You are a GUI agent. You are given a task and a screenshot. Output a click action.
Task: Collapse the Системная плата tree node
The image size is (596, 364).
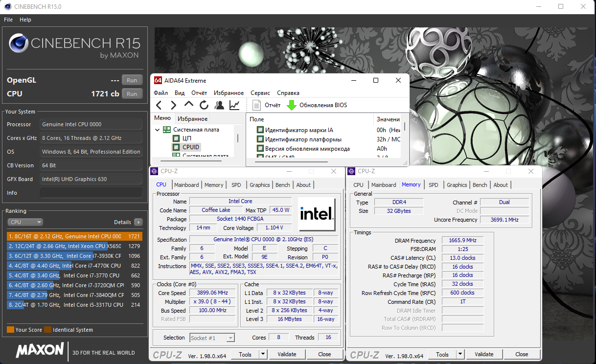tap(158, 130)
